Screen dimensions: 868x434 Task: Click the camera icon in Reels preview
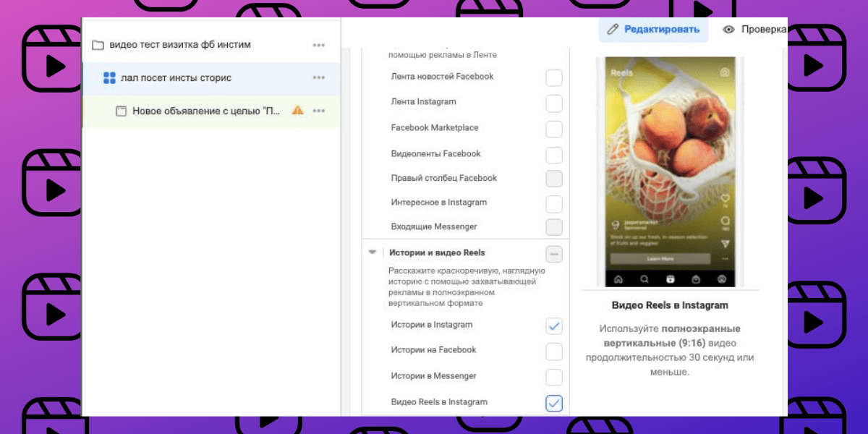pyautogui.click(x=725, y=72)
